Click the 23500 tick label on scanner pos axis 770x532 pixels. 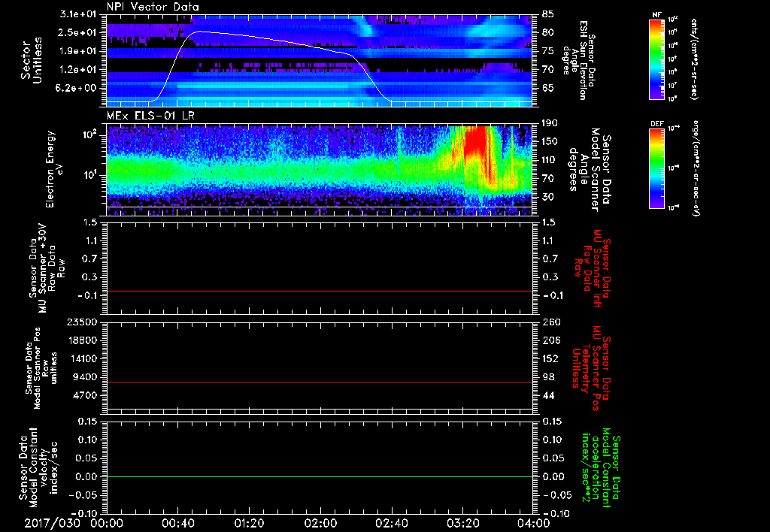click(81, 322)
